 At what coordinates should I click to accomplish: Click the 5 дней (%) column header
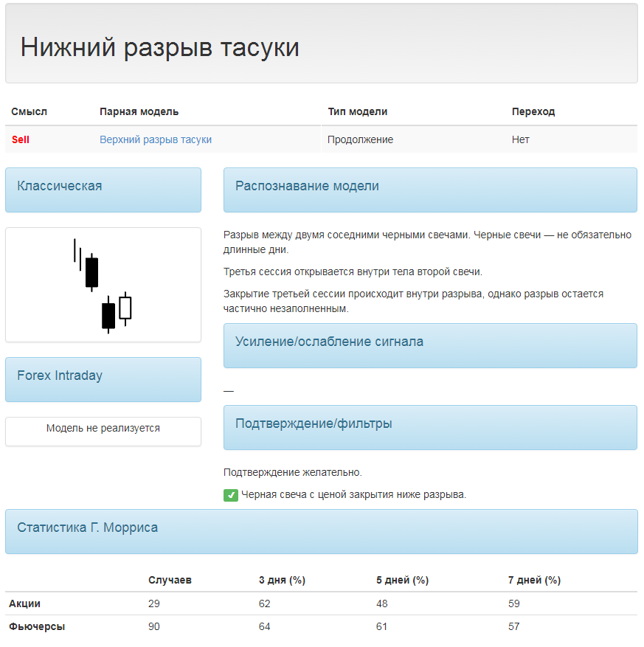(x=402, y=580)
